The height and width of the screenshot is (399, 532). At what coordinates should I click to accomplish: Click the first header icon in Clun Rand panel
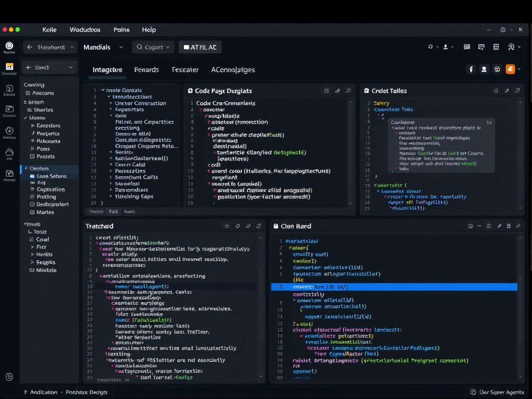coord(470,226)
